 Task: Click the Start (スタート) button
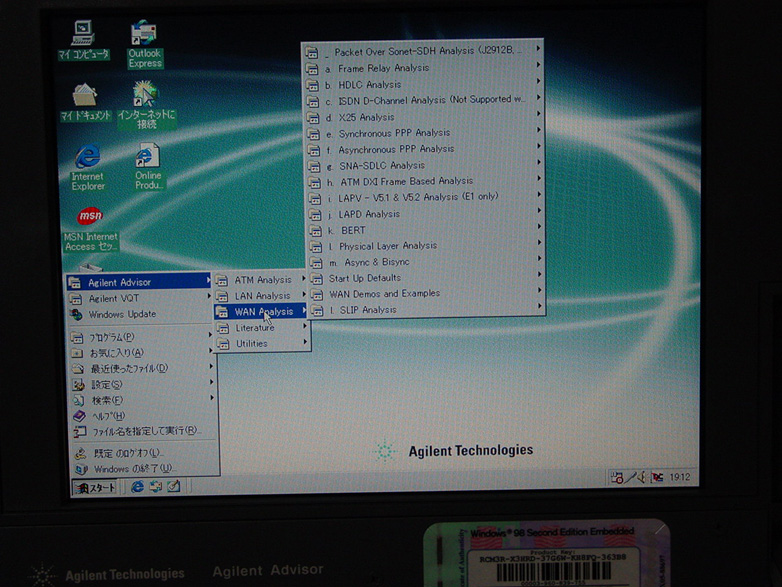point(95,487)
